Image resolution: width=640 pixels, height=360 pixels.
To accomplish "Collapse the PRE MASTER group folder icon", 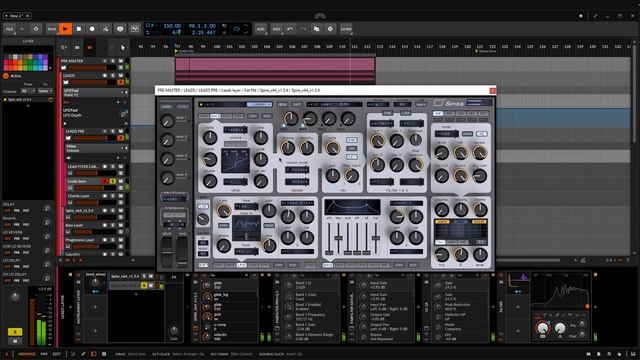I will pyautogui.click(x=64, y=68).
